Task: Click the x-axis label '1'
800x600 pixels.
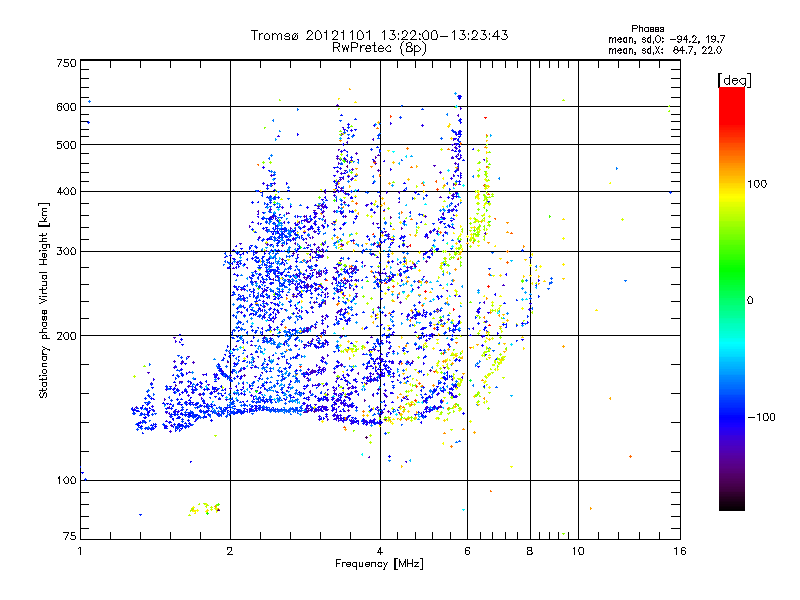Action: [80, 551]
